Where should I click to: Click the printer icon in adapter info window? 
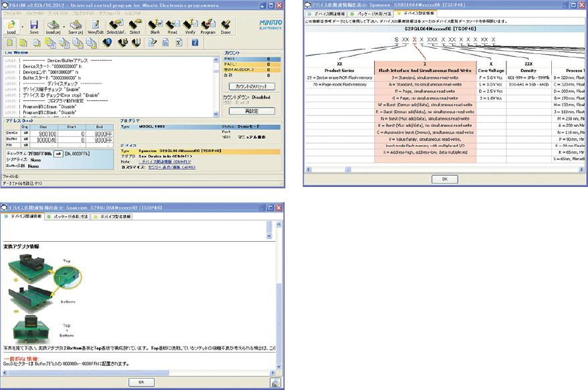275,383
